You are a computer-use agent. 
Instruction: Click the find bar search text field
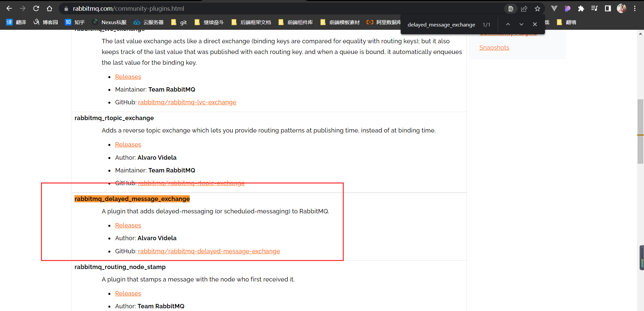(x=441, y=24)
